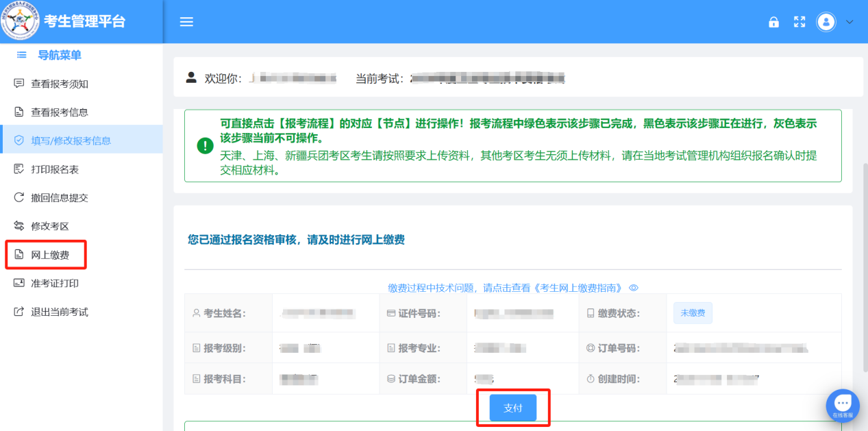Toggle the sidebar with the hamburger icon
The height and width of the screenshot is (431, 868).
186,21
